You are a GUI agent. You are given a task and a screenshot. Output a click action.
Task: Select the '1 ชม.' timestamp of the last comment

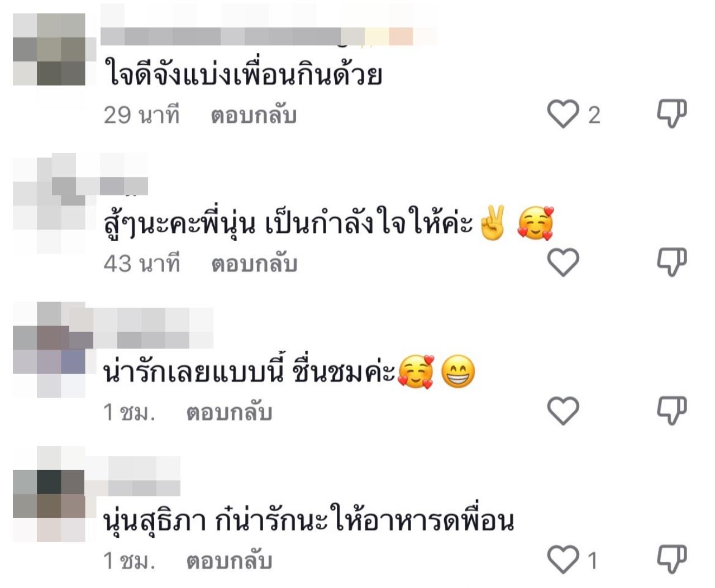pos(129,561)
